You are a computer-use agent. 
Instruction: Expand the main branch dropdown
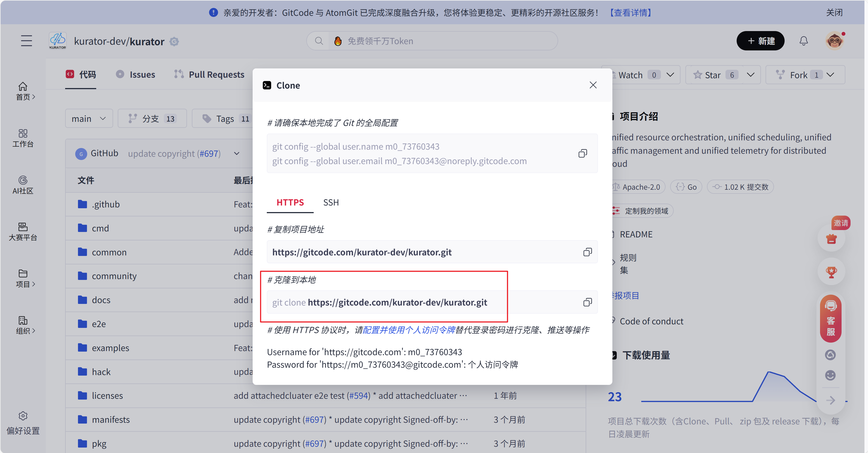point(89,118)
